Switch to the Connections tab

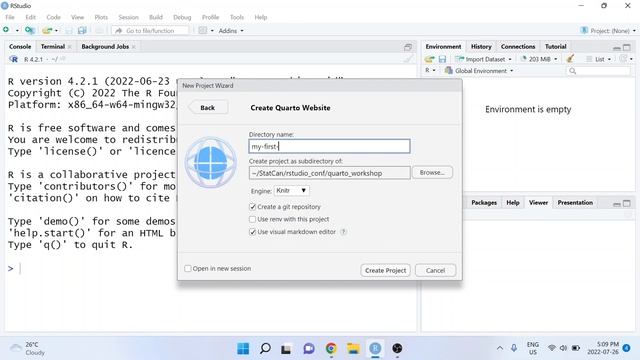518,47
